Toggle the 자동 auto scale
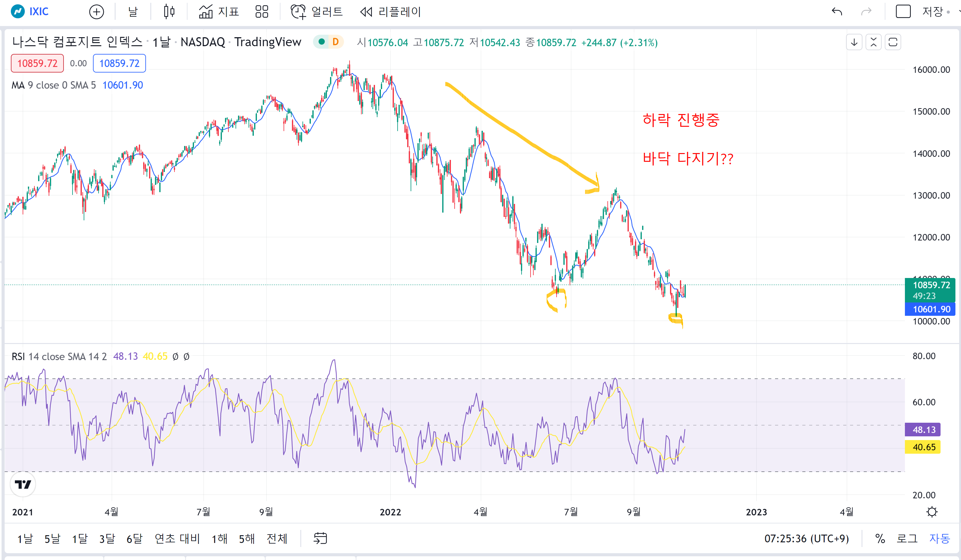 [x=940, y=539]
